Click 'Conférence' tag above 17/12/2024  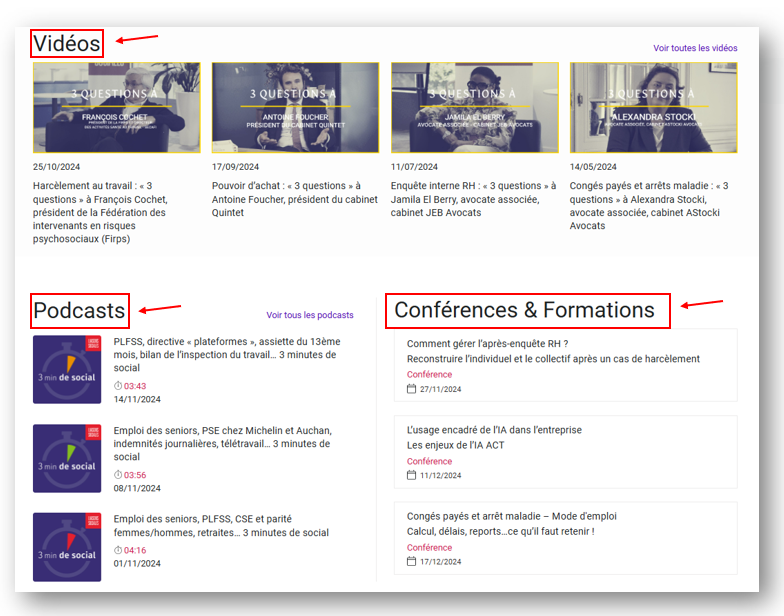tap(429, 548)
